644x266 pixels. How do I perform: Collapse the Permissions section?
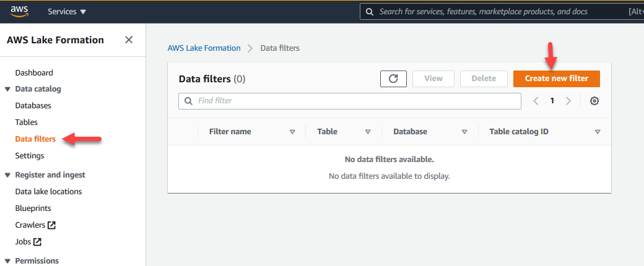(7, 261)
